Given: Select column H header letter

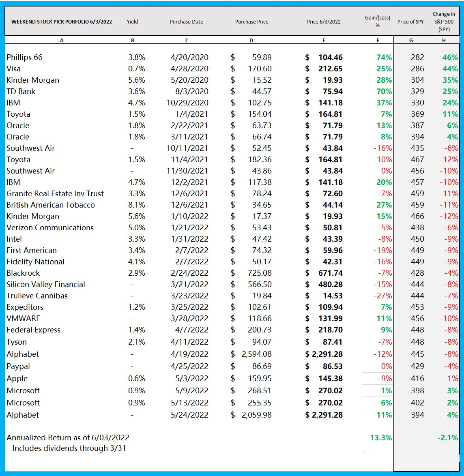Looking at the screenshot, I should pyautogui.click(x=444, y=41).
